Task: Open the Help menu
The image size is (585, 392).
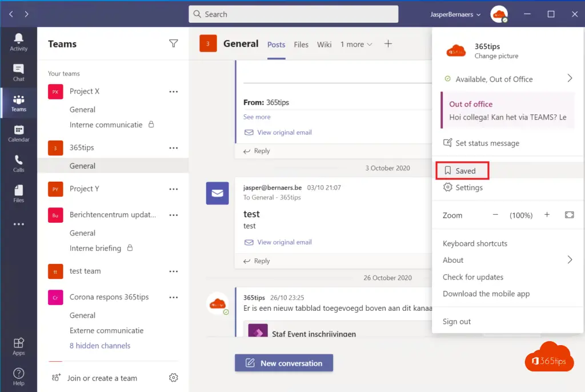Action: coord(19,377)
